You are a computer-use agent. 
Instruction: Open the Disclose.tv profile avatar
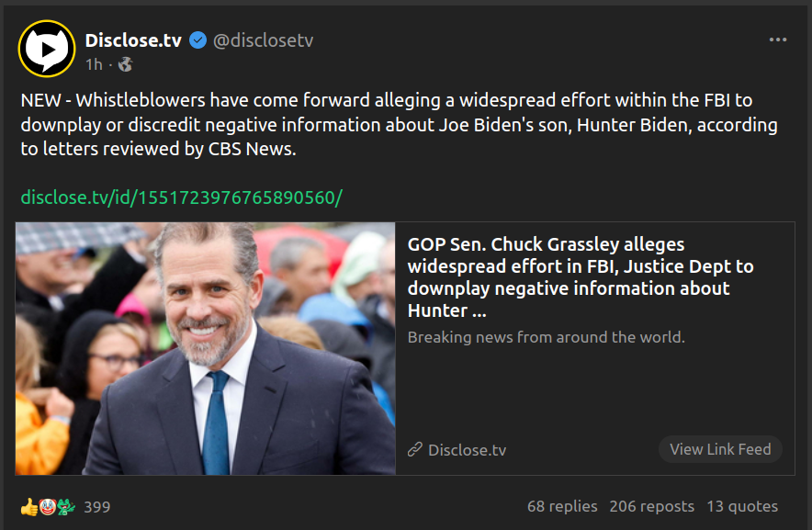click(47, 48)
